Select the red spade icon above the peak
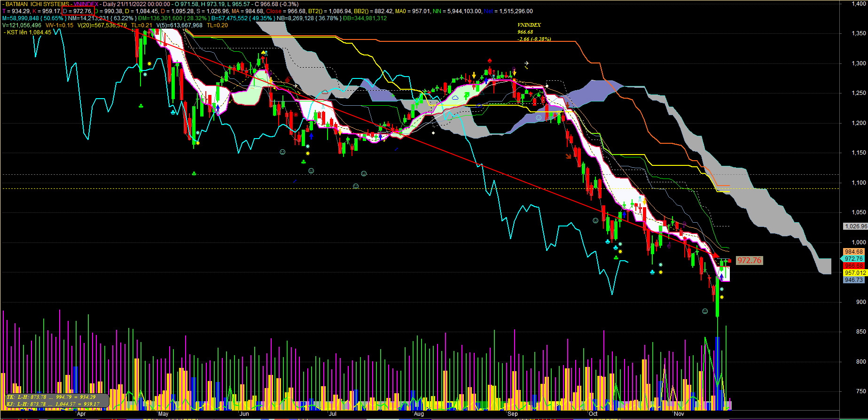The height and width of the screenshot is (420, 868). coord(490,61)
